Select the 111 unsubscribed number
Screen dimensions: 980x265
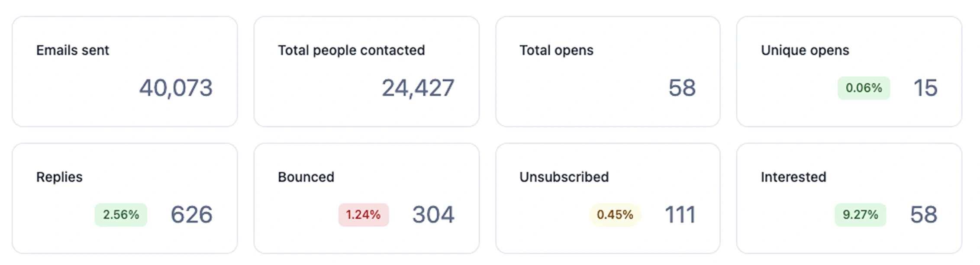point(680,215)
